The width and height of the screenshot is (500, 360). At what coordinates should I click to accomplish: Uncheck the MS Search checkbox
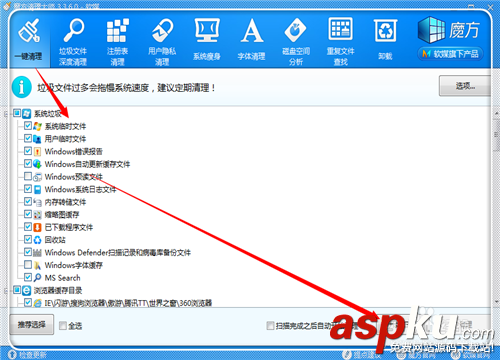28,277
